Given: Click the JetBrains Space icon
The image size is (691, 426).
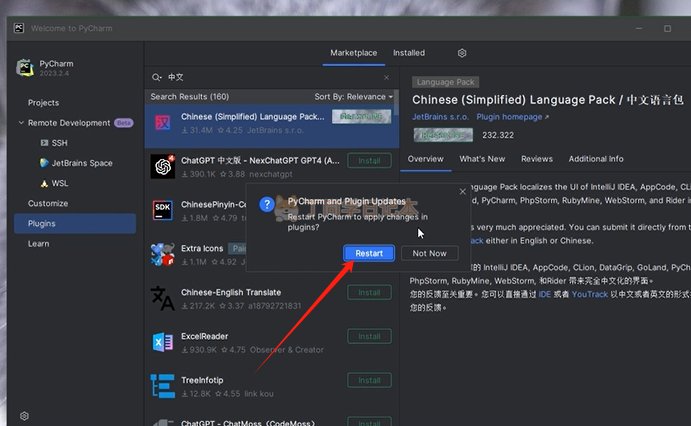Looking at the screenshot, I should pyautogui.click(x=44, y=163).
